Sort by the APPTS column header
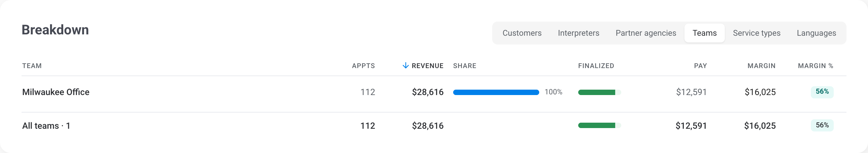The image size is (868, 153). pyautogui.click(x=363, y=66)
